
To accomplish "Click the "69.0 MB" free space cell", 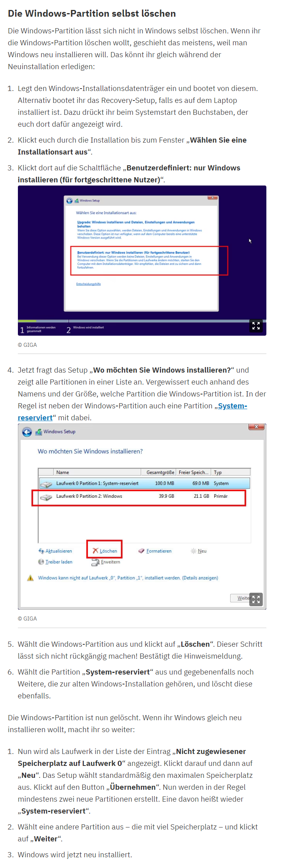I will (x=201, y=483).
